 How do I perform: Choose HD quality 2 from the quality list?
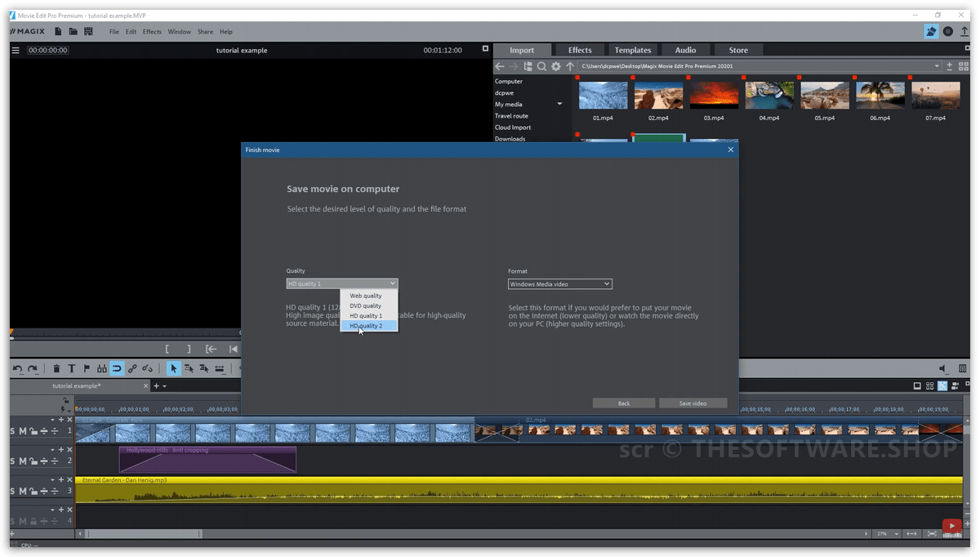pos(369,325)
